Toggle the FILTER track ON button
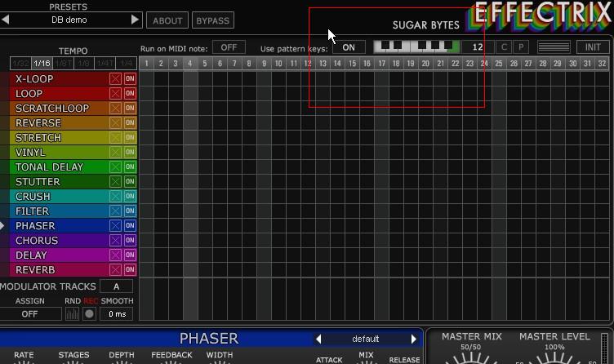 pos(130,211)
